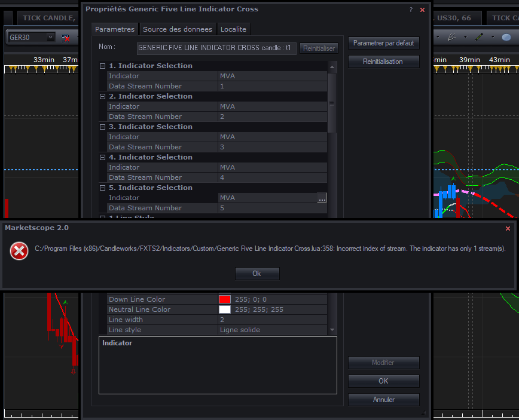Select MVA value of 4. Indicator Selection
Viewport: 519px width, 420px height.
[272, 167]
